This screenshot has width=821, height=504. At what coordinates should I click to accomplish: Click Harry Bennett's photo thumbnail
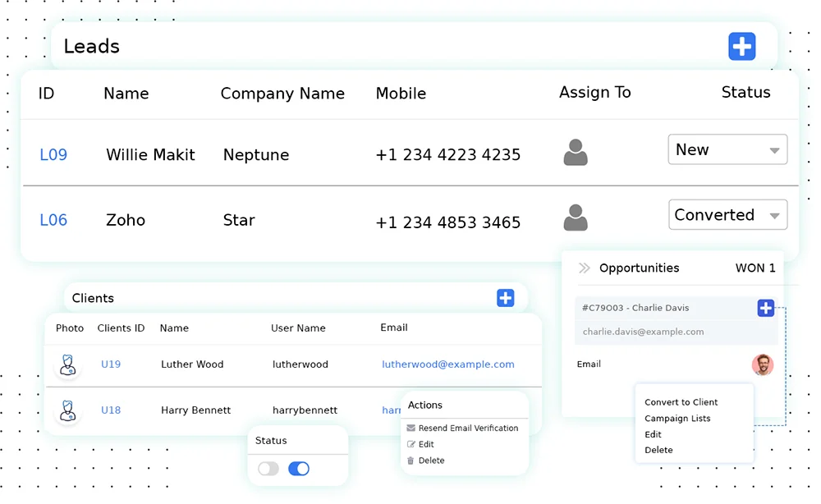point(67,410)
